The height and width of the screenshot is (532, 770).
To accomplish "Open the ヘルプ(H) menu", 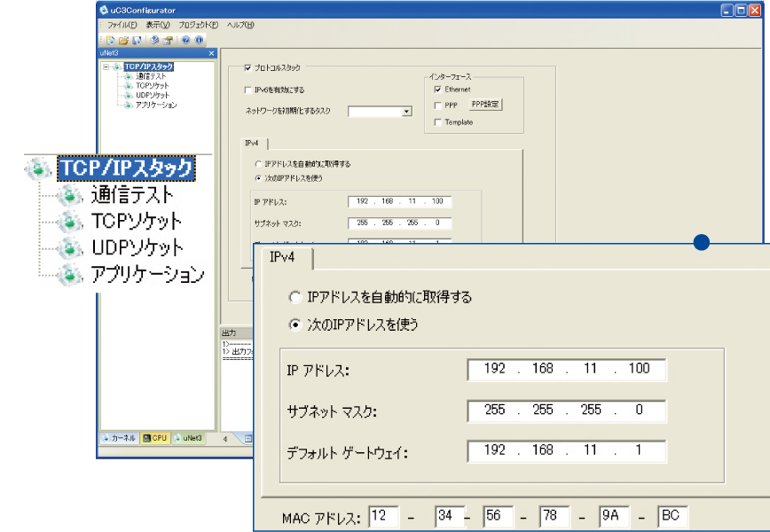I will tap(240, 25).
